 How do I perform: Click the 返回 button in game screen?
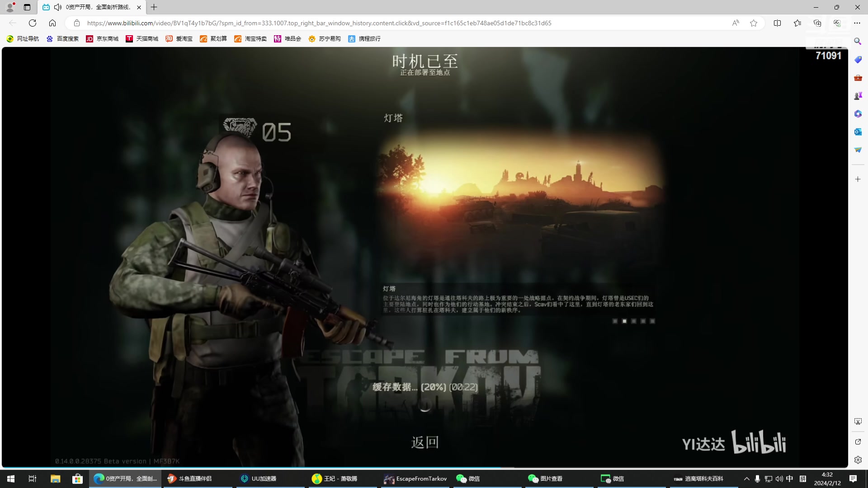pyautogui.click(x=425, y=442)
